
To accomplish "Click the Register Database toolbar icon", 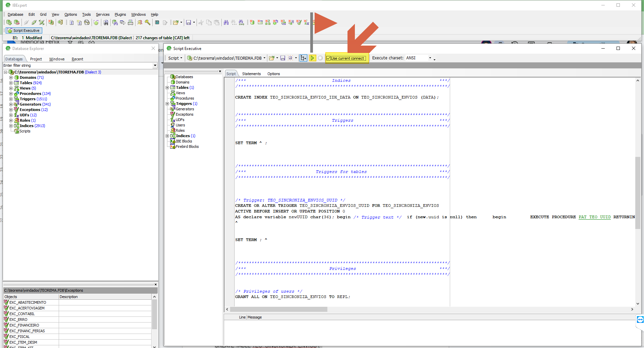I will [x=9, y=22].
